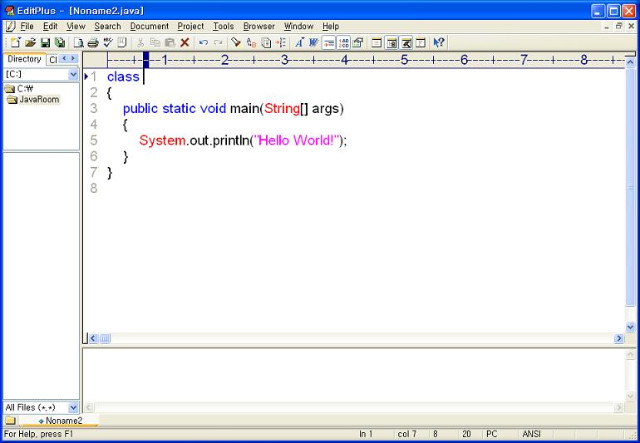
Task: Open Print Preview from the toolbar
Action: tap(78, 42)
